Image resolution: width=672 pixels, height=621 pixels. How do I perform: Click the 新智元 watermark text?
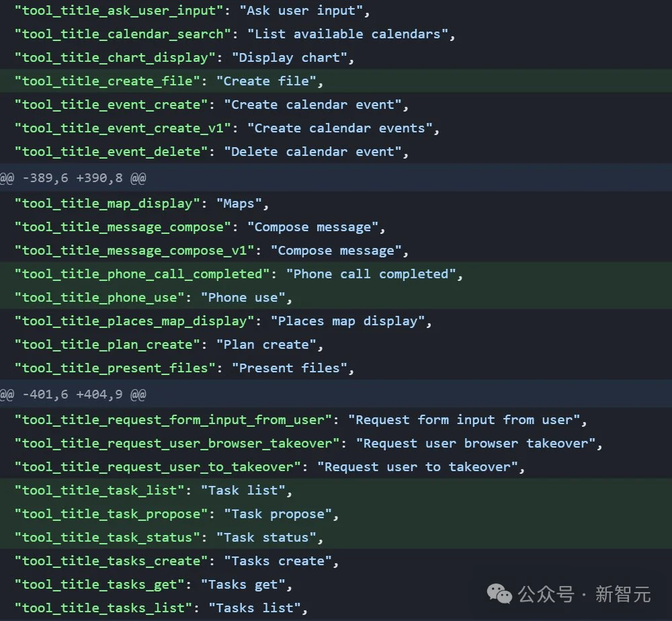pyautogui.click(x=622, y=594)
